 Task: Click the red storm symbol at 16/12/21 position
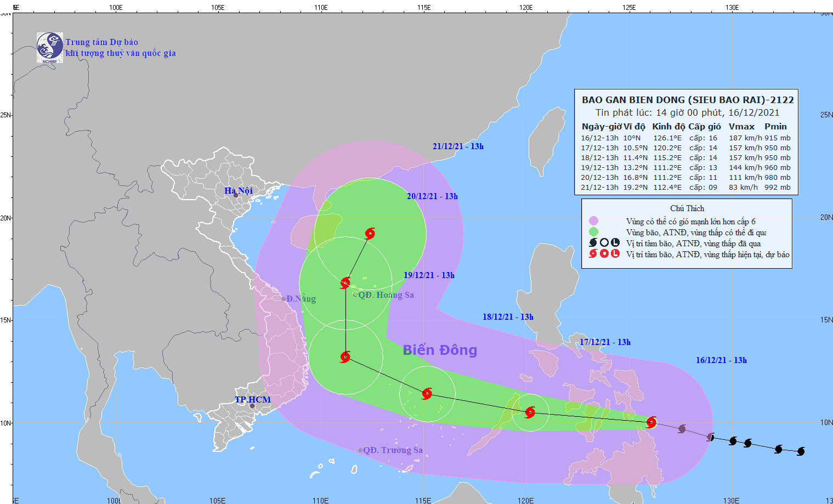pyautogui.click(x=651, y=422)
